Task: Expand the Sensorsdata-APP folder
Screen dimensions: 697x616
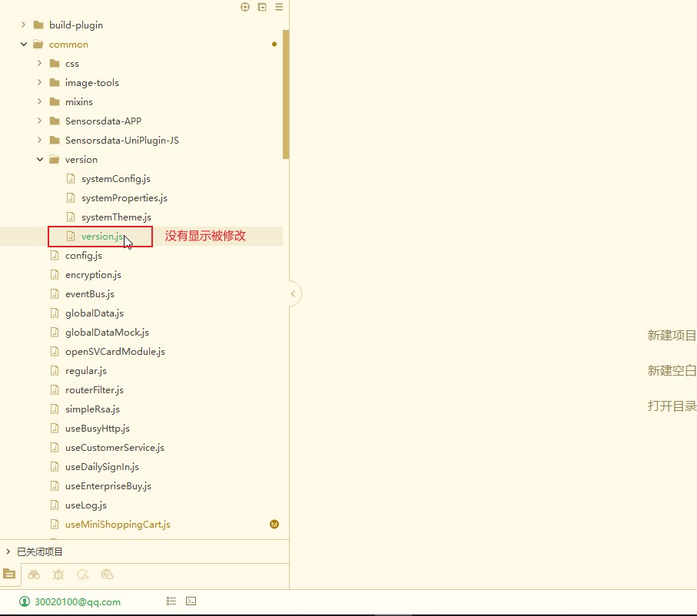Action: [40, 121]
